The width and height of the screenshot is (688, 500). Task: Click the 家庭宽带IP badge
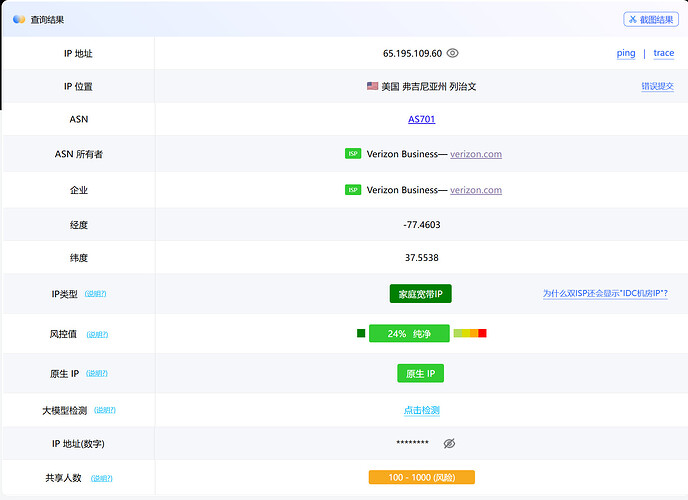(x=420, y=294)
